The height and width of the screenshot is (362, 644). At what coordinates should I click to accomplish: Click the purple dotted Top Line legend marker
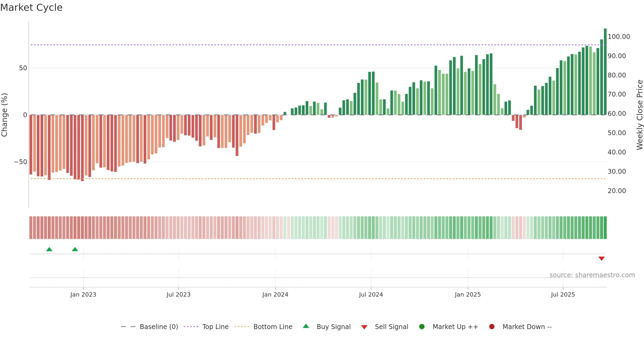click(x=191, y=327)
